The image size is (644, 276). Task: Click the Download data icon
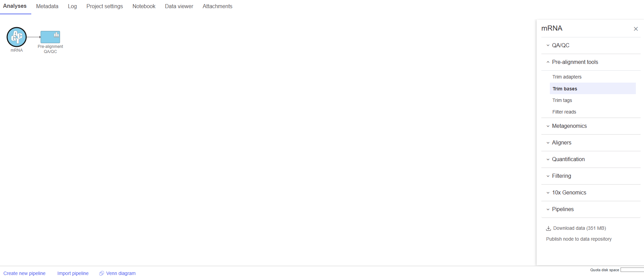point(548,228)
